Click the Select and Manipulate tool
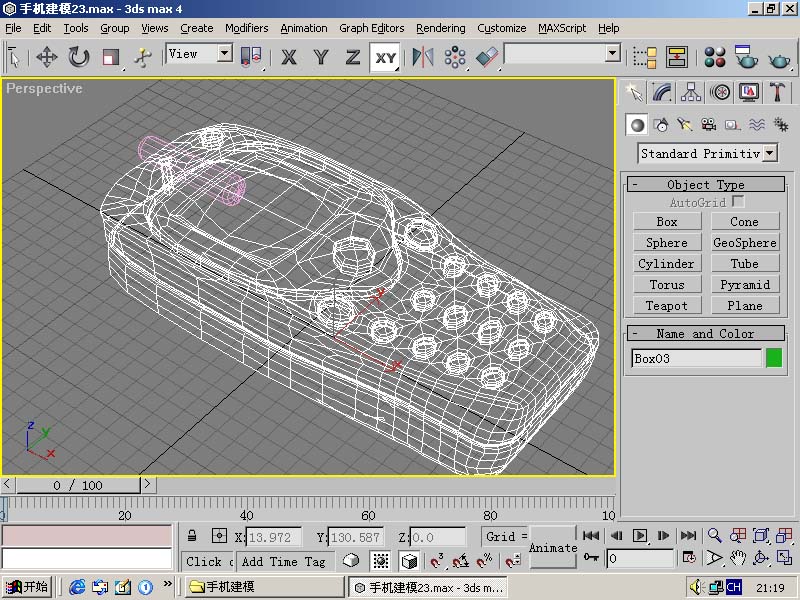This screenshot has height=600, width=800. [143, 57]
